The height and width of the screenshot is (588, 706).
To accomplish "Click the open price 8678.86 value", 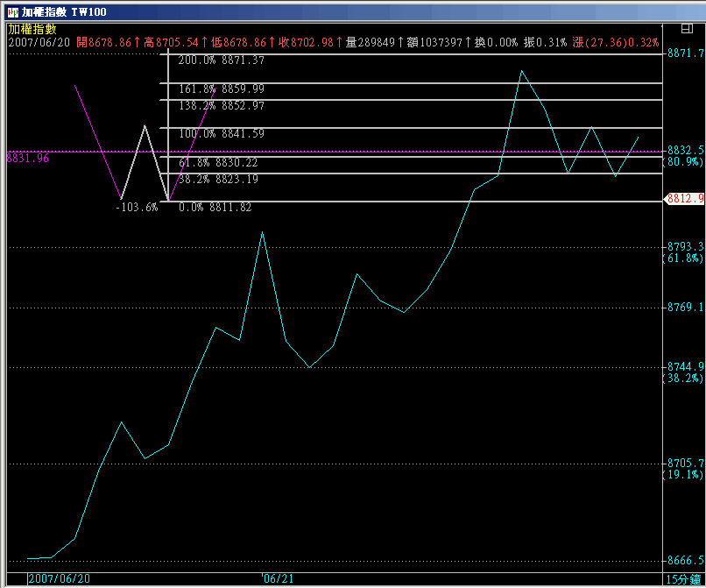I will coord(109,42).
